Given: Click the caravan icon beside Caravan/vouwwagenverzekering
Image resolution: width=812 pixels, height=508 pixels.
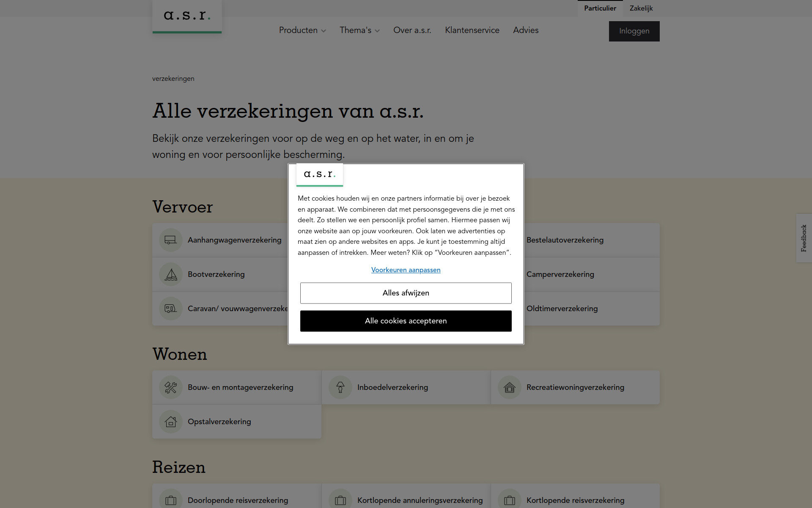Looking at the screenshot, I should [x=170, y=309].
